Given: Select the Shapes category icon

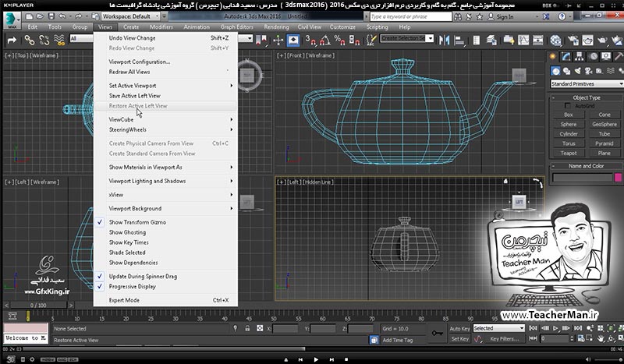Looking at the screenshot, I should [x=567, y=71].
